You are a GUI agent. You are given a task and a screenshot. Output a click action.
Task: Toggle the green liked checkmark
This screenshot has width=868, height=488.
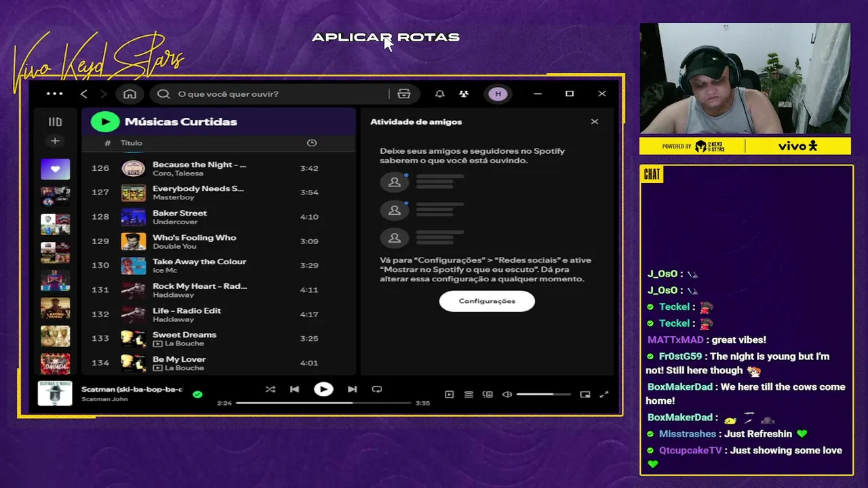(197, 394)
